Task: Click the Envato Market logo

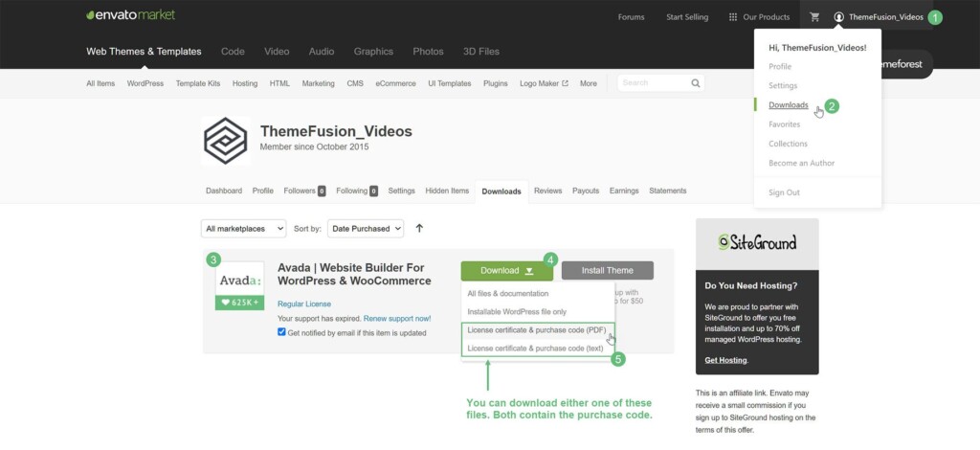Action: pos(130,15)
